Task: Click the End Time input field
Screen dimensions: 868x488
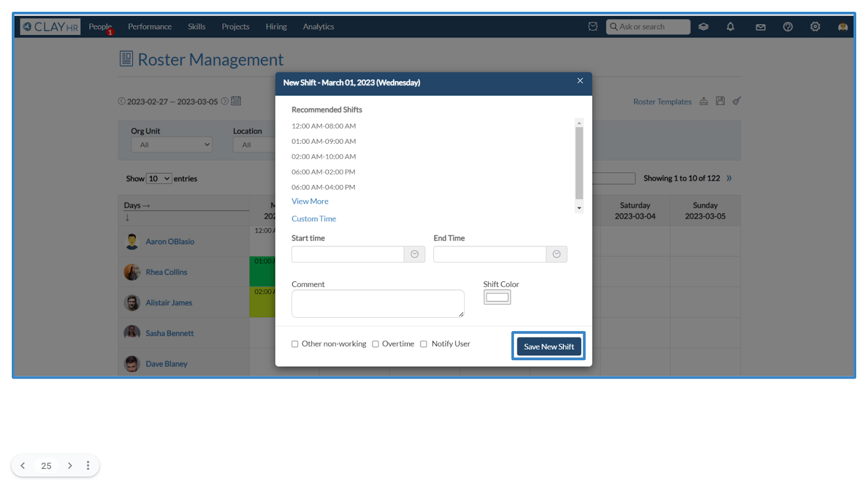Action: point(490,254)
